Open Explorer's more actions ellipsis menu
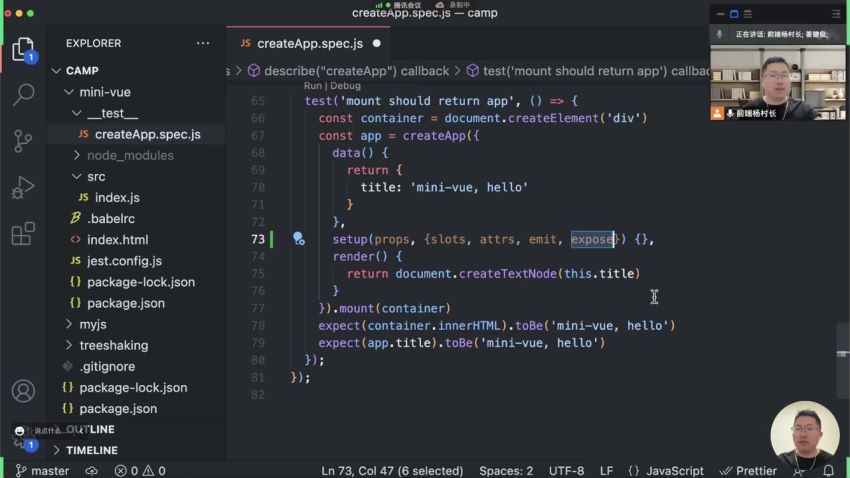The width and height of the screenshot is (850, 478). [x=203, y=44]
